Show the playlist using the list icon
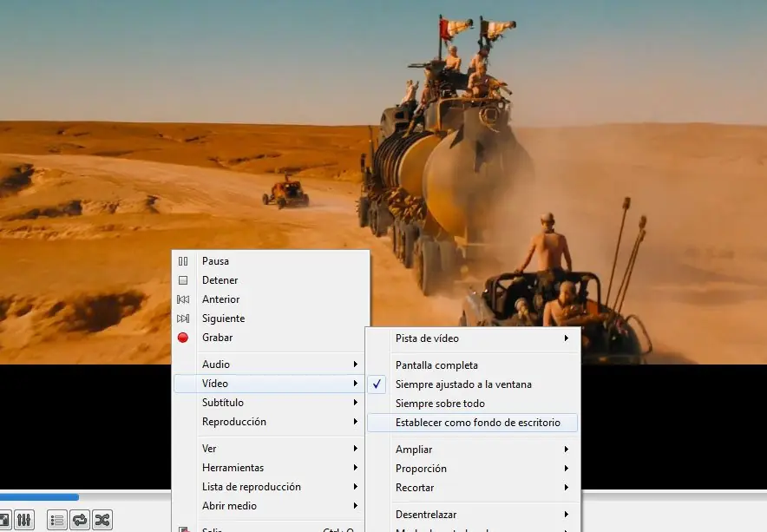767x532 pixels. coord(56,520)
